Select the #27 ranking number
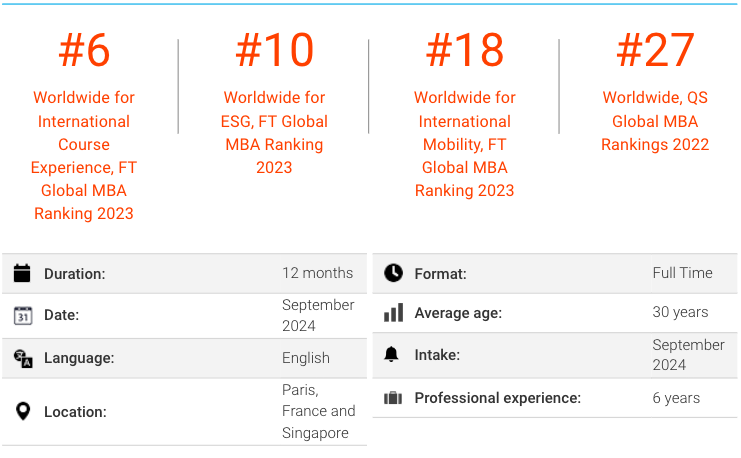This screenshot has width=741, height=458. tap(655, 50)
